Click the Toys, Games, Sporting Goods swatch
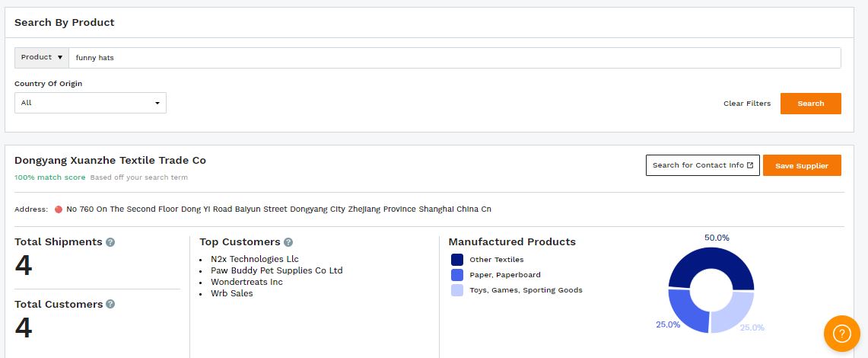Viewport: 868px width, 358px height. click(x=457, y=290)
